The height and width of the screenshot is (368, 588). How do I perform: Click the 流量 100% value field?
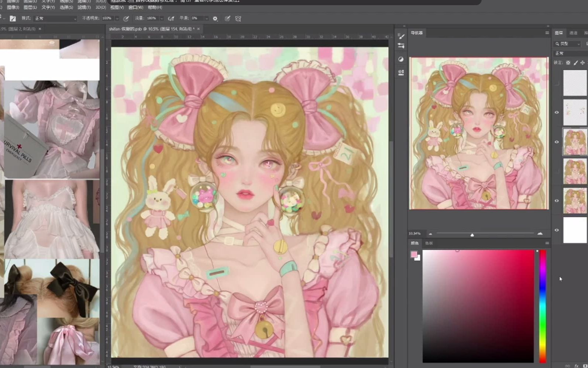click(152, 18)
